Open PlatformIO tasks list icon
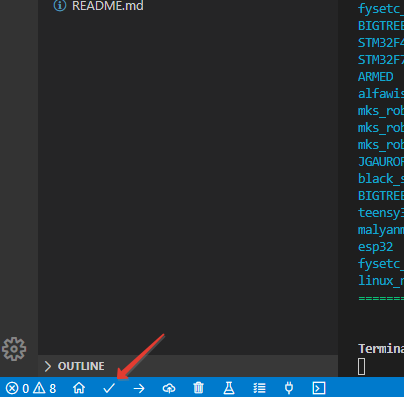The height and width of the screenshot is (397, 404). 259,388
